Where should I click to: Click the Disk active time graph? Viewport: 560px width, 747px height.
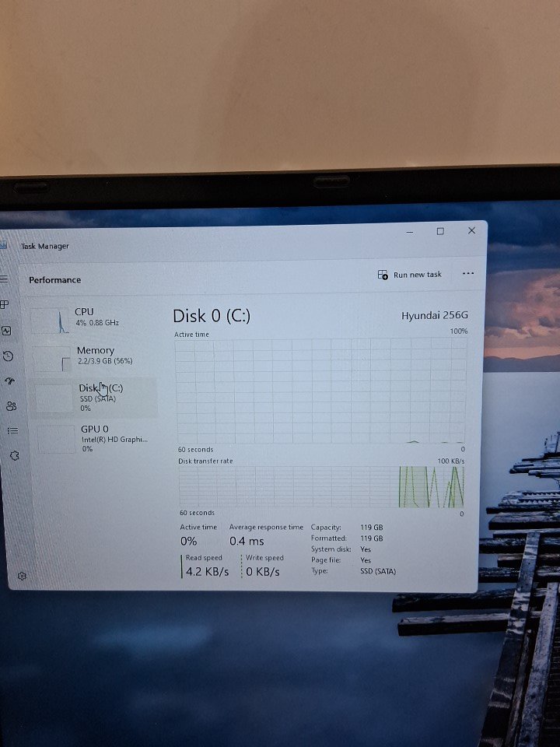pos(320,391)
